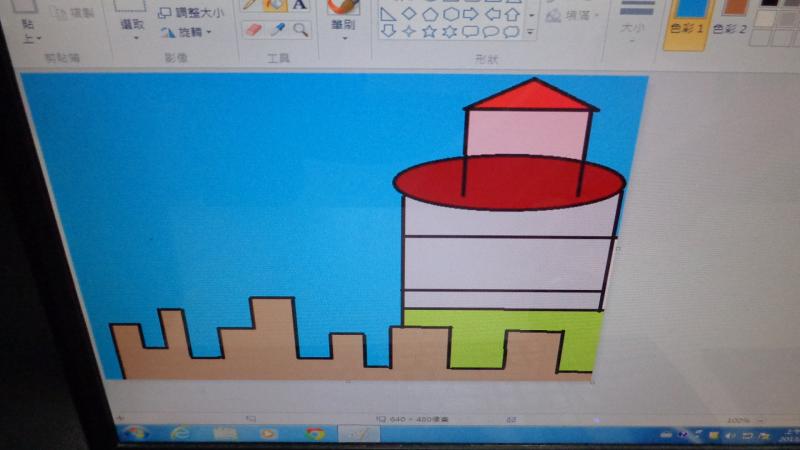The height and width of the screenshot is (450, 800).
Task: Choose the four-point star shape
Action: click(x=409, y=32)
